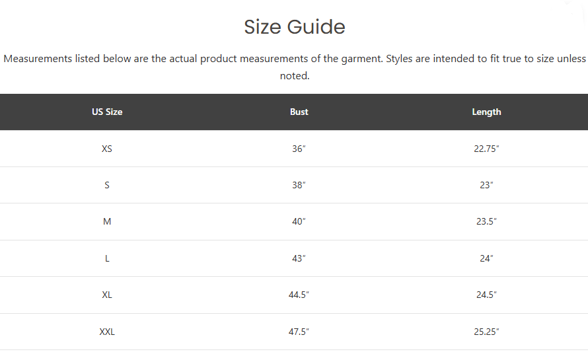Image resolution: width=588 pixels, height=364 pixels.
Task: Select the 47.5" bust value for XXL
Action: click(x=299, y=332)
